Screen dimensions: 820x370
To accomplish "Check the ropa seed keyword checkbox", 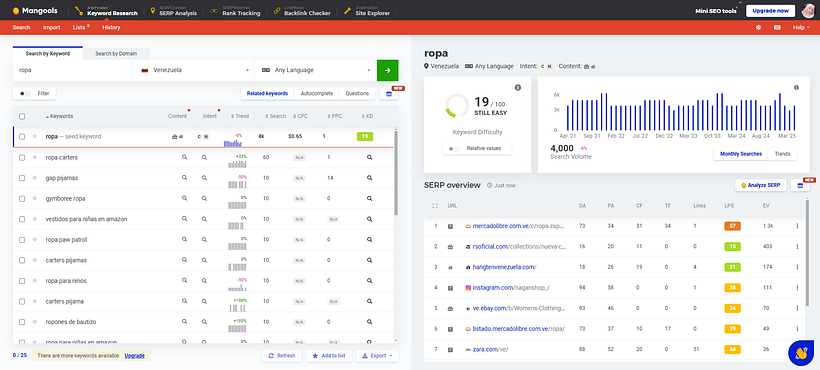I will point(22,136).
